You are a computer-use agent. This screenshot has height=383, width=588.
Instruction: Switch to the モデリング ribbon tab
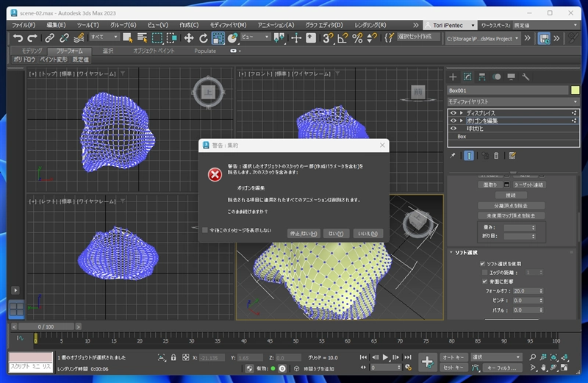pos(32,51)
